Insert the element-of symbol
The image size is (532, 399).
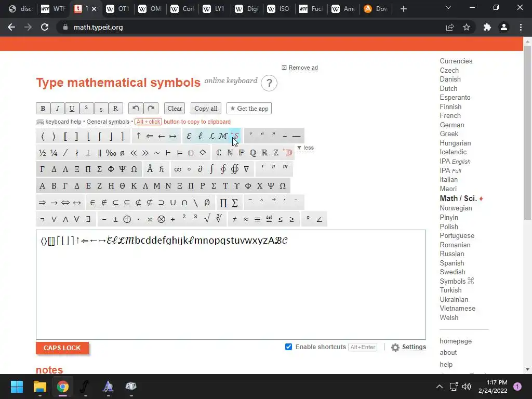[x=92, y=203]
